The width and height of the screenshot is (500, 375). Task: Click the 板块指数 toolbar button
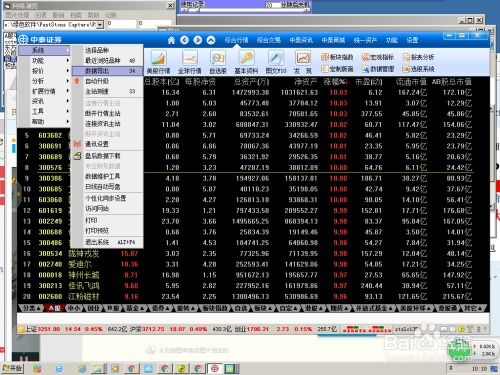tap(337, 57)
